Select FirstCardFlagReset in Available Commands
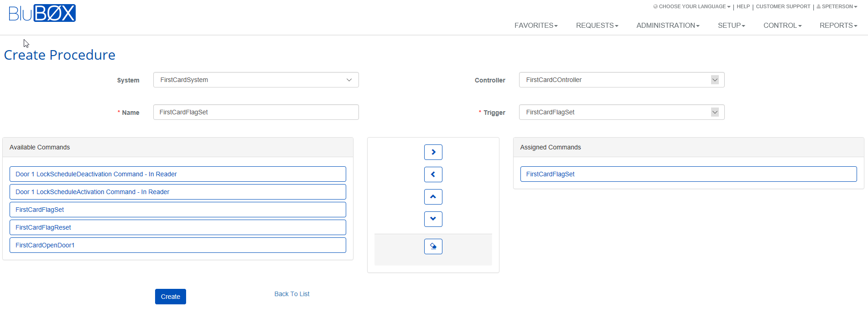The width and height of the screenshot is (868, 313). [x=178, y=227]
